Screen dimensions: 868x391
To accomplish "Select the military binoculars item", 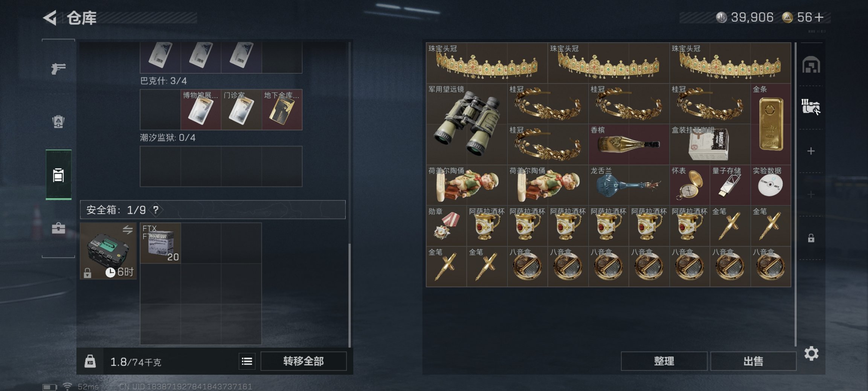I will [x=467, y=124].
